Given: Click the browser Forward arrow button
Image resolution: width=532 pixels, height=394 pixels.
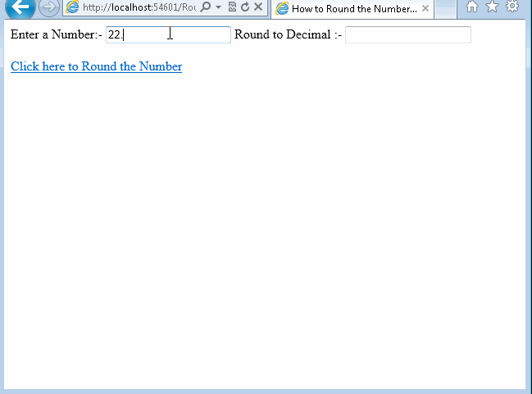Looking at the screenshot, I should point(49,7).
